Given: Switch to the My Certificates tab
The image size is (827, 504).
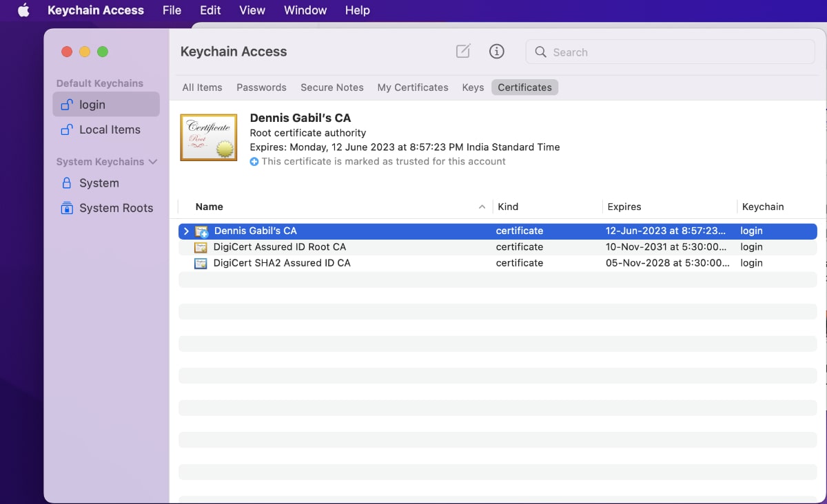Looking at the screenshot, I should point(413,87).
